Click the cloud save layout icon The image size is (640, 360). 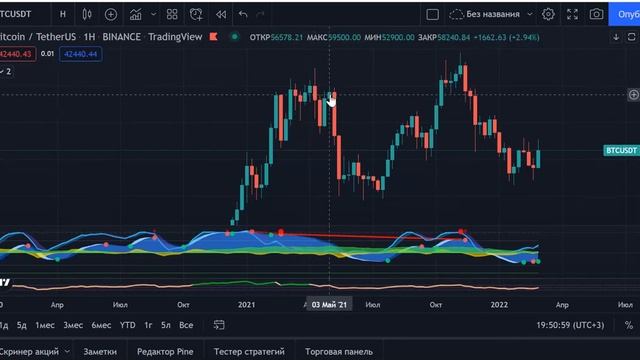tap(456, 14)
